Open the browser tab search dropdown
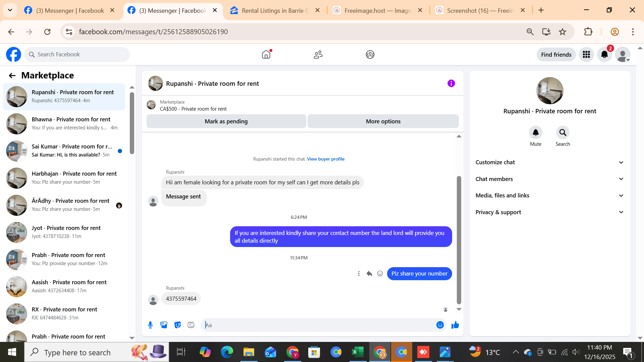This screenshot has height=362, width=644. pos(10,10)
